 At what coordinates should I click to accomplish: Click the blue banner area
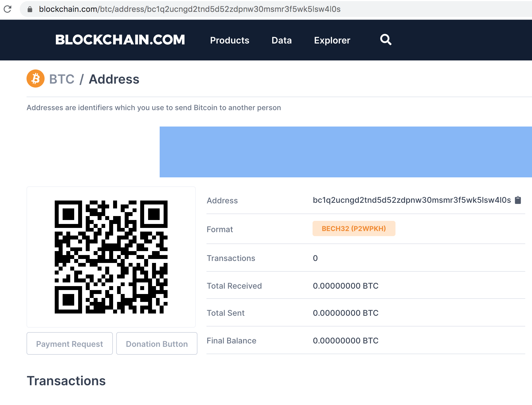pyautogui.click(x=346, y=152)
